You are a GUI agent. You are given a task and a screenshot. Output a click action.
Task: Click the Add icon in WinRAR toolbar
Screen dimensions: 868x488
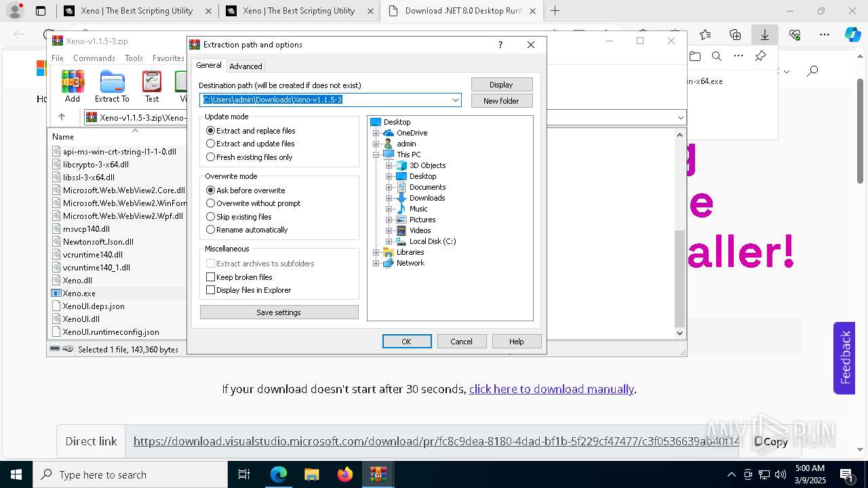pyautogui.click(x=72, y=86)
